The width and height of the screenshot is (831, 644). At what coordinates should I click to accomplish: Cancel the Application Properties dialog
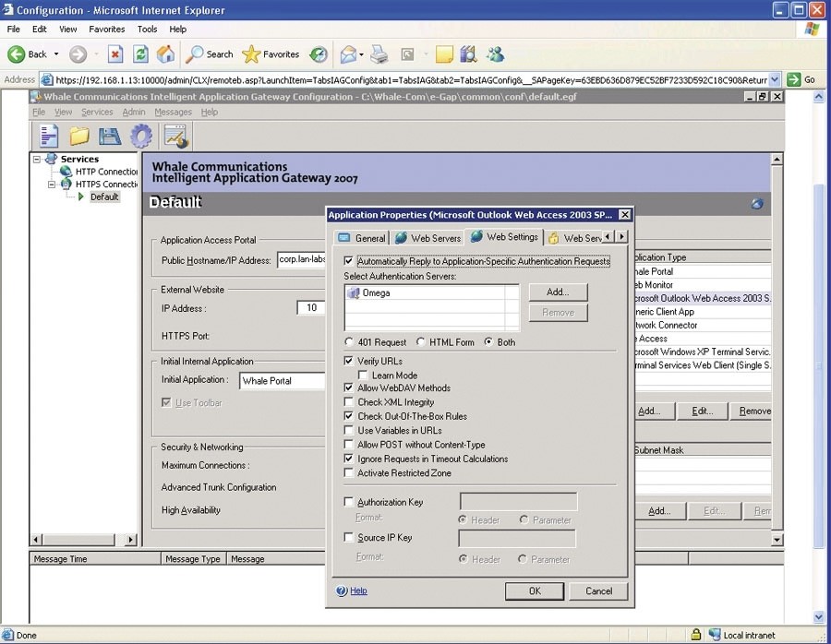coord(598,591)
